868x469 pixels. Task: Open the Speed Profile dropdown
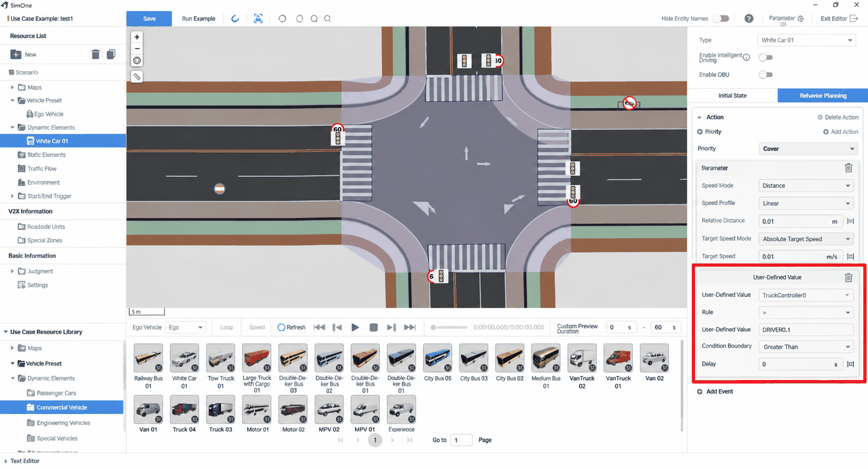(x=806, y=203)
